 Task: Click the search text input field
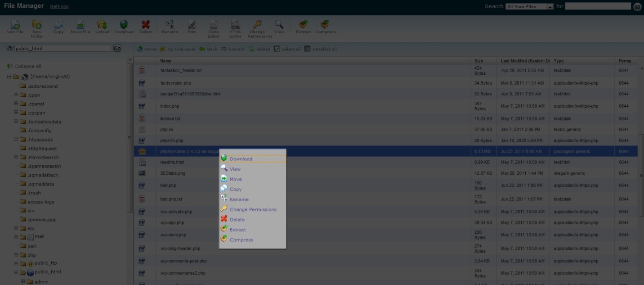pos(598,6)
